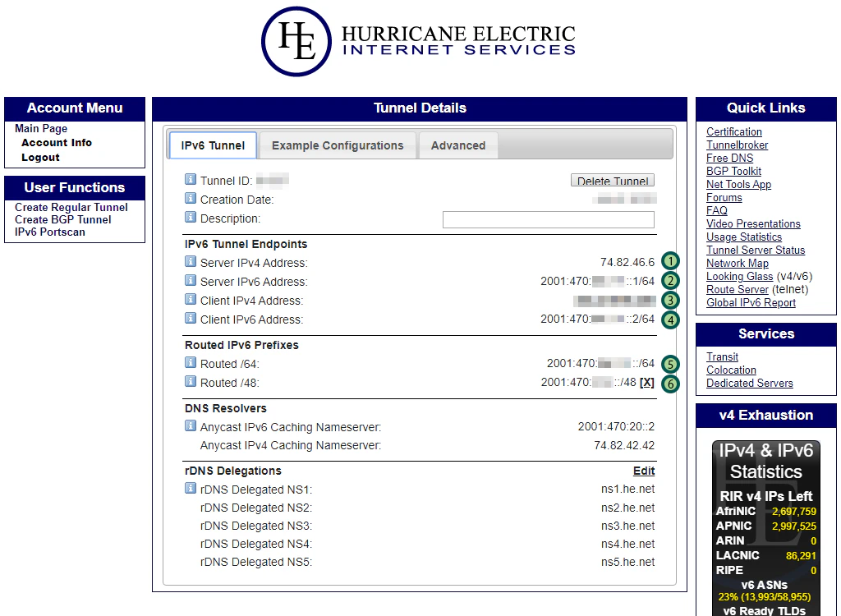
Task: Click the info icon beside Routed /48
Action: 191,381
